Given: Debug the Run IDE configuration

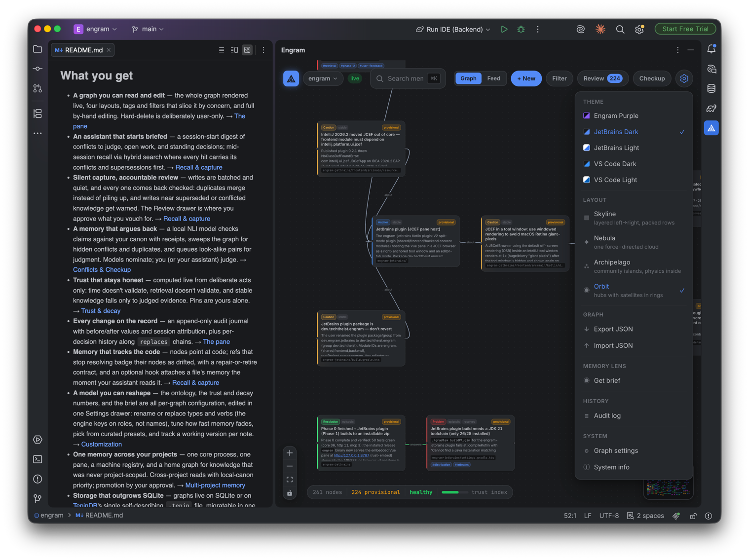Looking at the screenshot, I should pos(521,29).
